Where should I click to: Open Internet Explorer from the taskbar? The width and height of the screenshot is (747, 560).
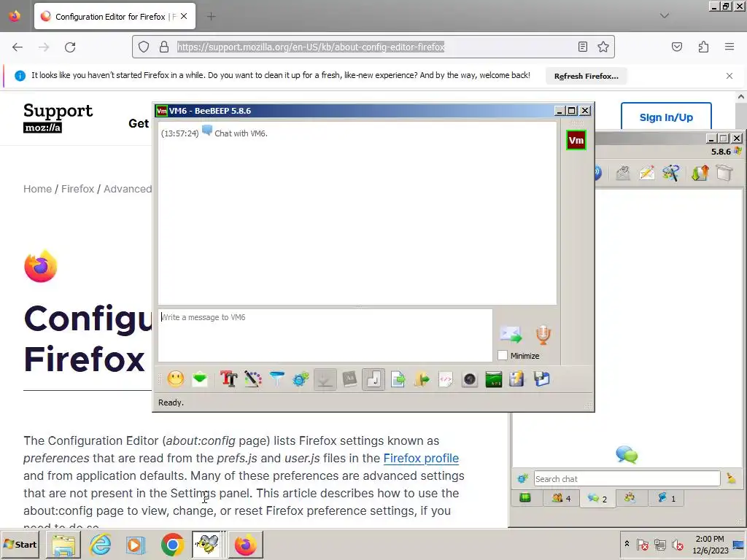101,544
